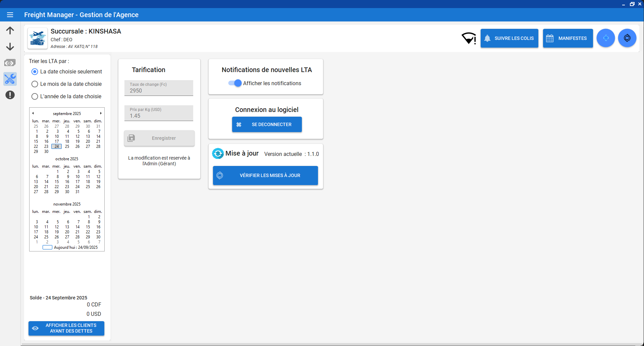This screenshot has width=644, height=346.
Task: Select 'L'année de la date choisie'
Action: click(x=35, y=97)
